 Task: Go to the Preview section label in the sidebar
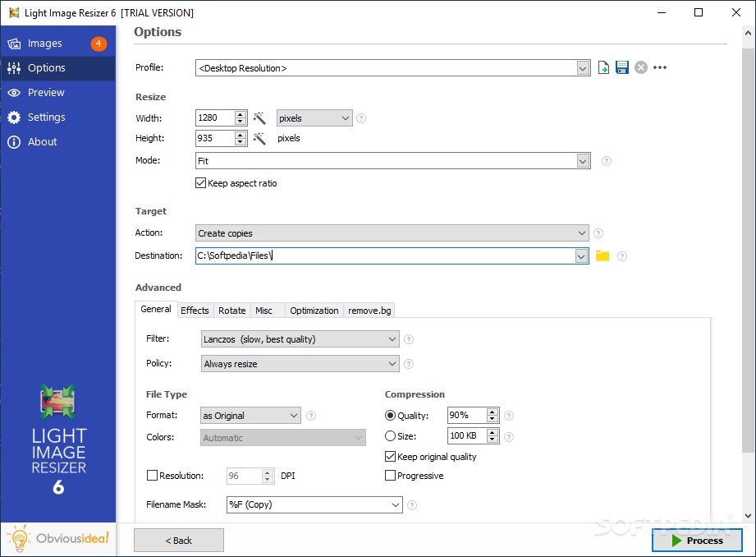coord(46,93)
